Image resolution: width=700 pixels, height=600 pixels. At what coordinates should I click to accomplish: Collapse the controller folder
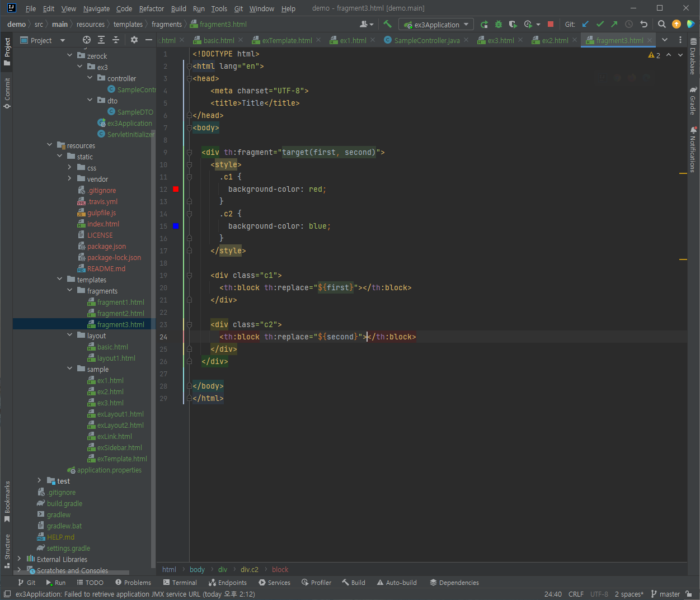click(x=90, y=78)
